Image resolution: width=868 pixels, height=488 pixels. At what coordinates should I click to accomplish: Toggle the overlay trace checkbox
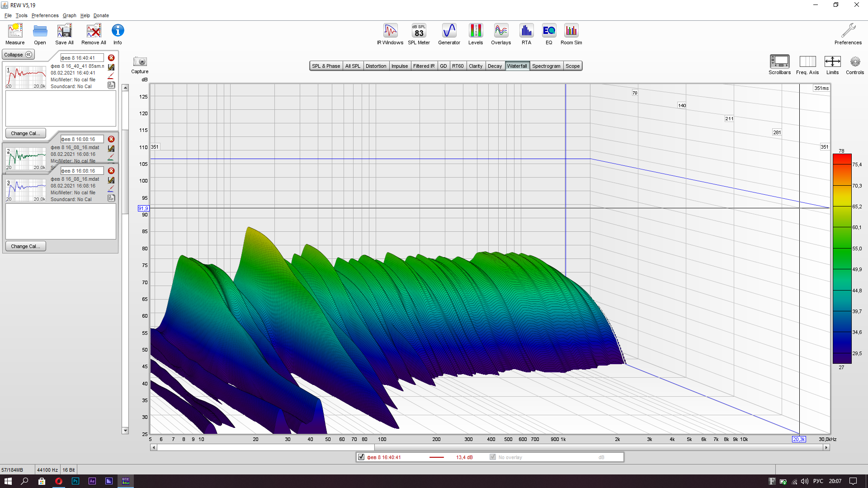pyautogui.click(x=493, y=457)
